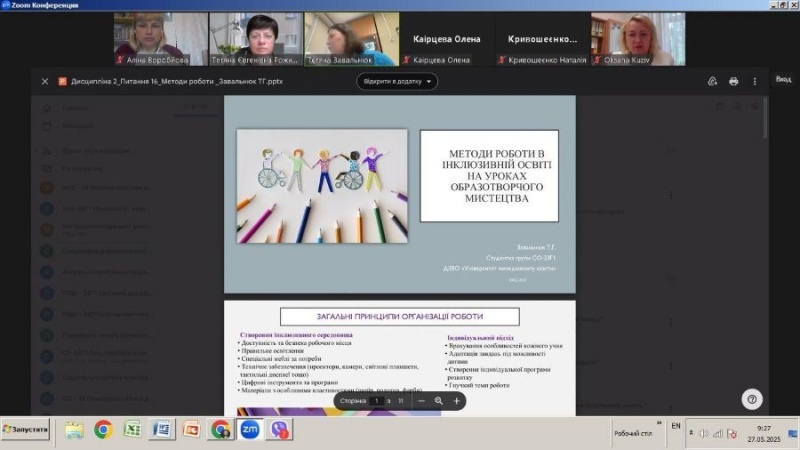Viewport: 800px width, 450px height.
Task: Click the page number input field
Action: point(377,400)
